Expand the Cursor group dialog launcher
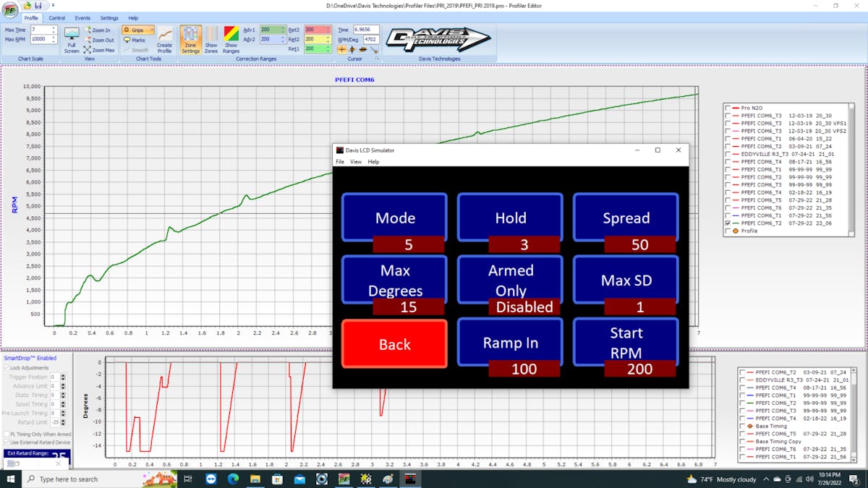The width and height of the screenshot is (868, 488). 378,59
